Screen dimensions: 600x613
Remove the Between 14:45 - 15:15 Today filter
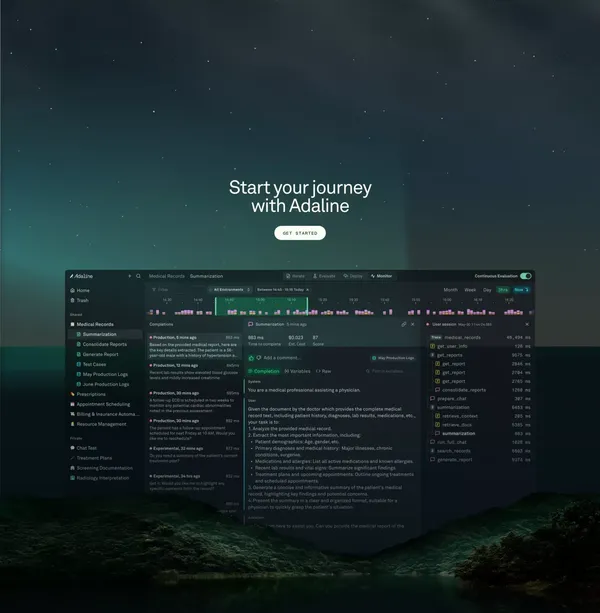click(308, 290)
